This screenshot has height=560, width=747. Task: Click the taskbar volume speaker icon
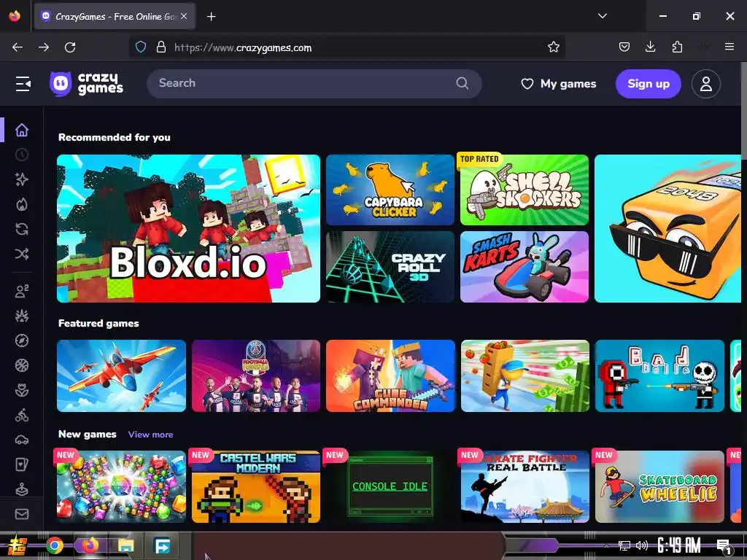coord(642,545)
